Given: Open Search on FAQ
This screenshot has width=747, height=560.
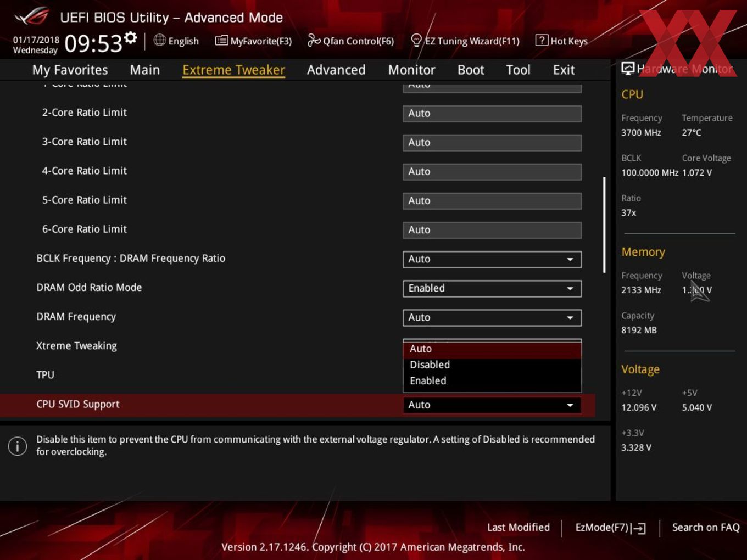Looking at the screenshot, I should point(706,528).
